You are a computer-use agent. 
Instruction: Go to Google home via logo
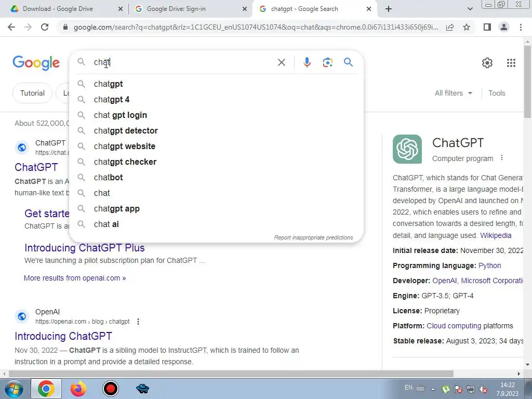click(36, 63)
